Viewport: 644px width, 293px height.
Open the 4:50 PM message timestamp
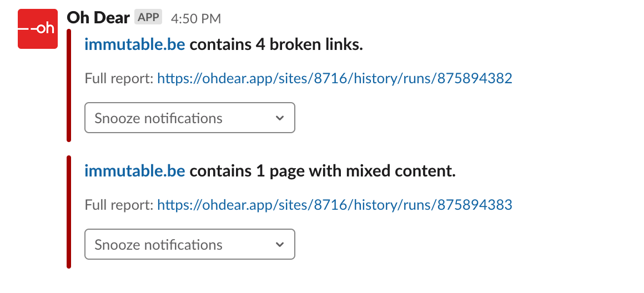click(x=196, y=18)
